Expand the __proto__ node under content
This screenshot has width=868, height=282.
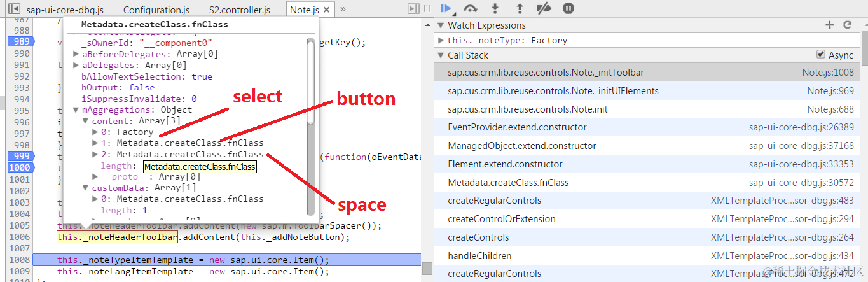[96, 176]
